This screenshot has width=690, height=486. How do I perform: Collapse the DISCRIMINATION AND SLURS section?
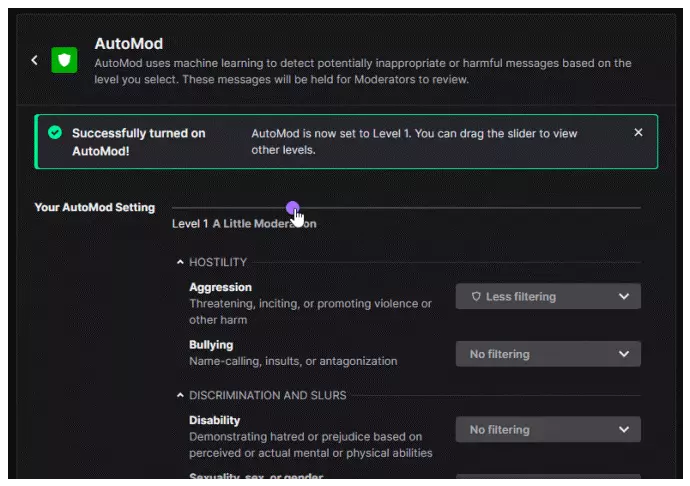[180, 395]
